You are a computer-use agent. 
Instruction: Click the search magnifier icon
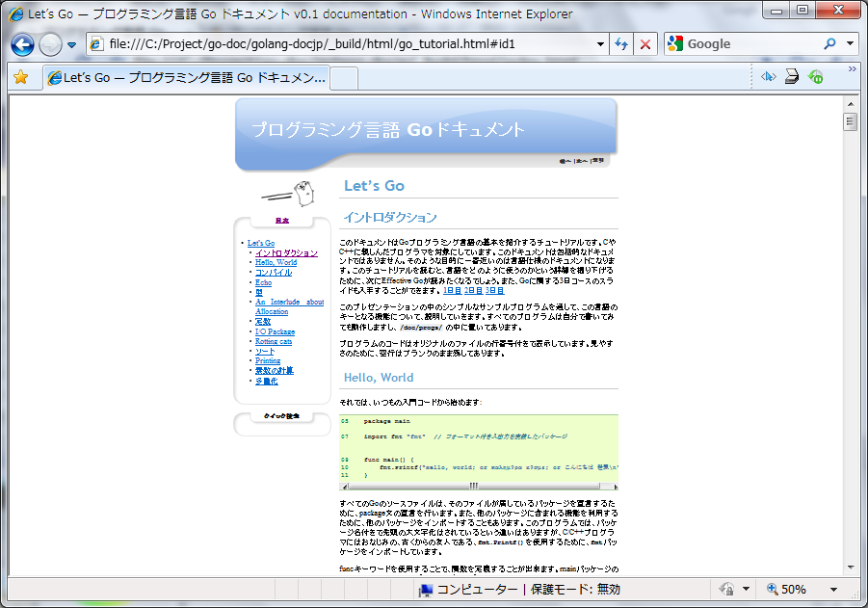pyautogui.click(x=829, y=43)
